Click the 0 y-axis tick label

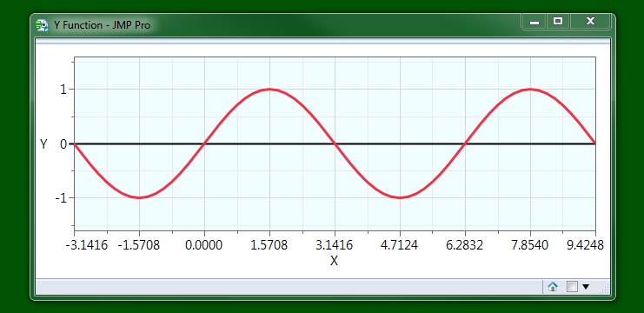coord(63,144)
